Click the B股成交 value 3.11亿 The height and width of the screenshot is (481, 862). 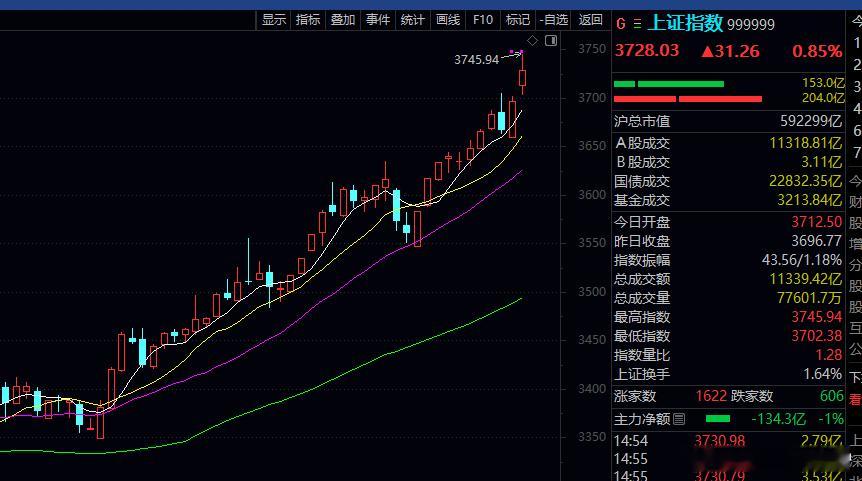[821, 162]
